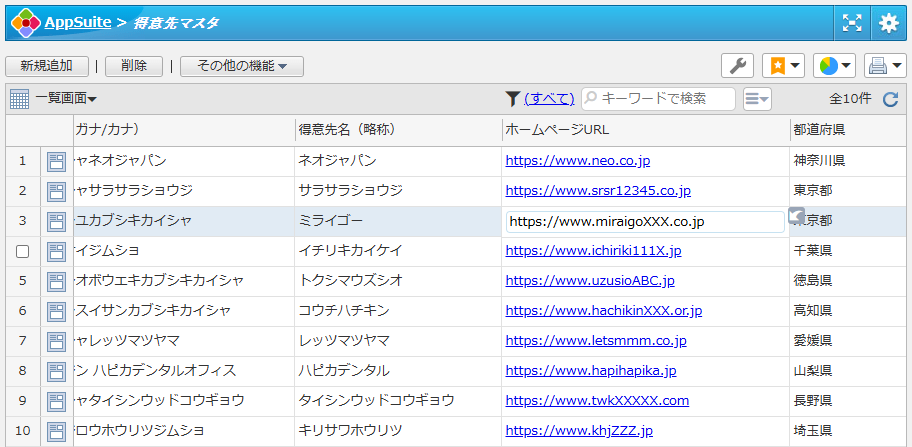Click the 新規追加 button
This screenshot has height=447, width=912.
(x=46, y=66)
